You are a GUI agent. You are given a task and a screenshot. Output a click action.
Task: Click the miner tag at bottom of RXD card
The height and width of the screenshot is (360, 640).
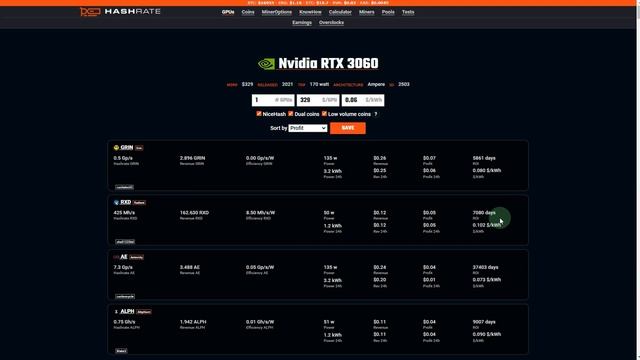pyautogui.click(x=125, y=242)
